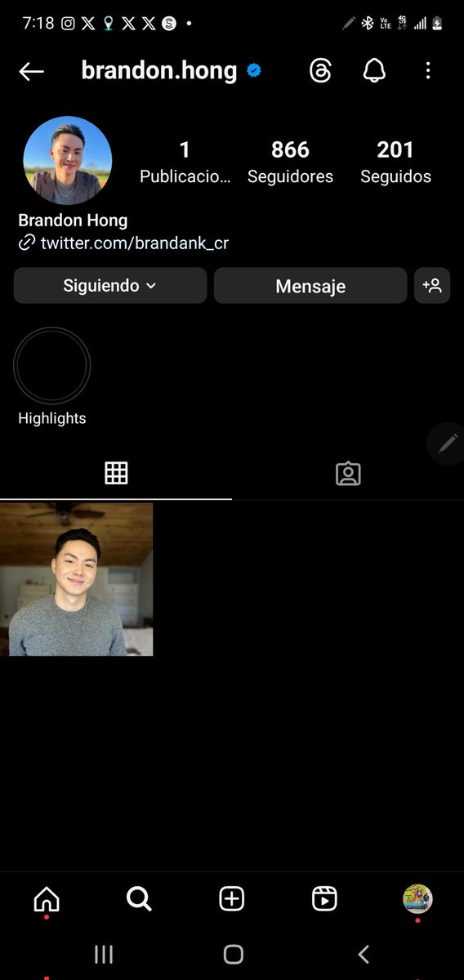Tap Android back chevron button

(x=364, y=954)
